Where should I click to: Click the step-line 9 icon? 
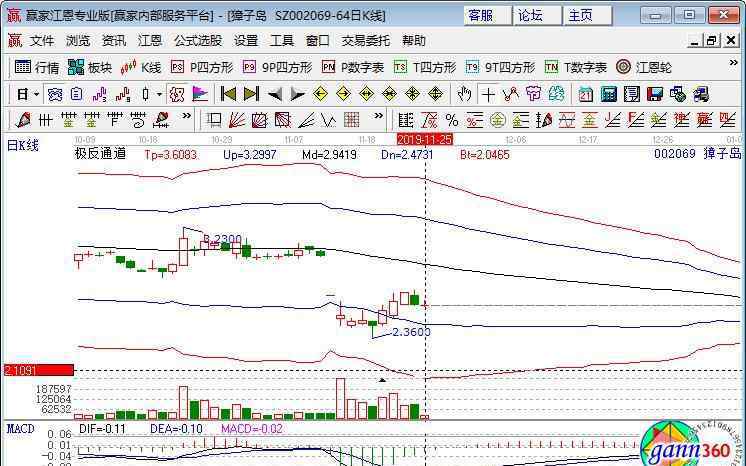coord(123,94)
